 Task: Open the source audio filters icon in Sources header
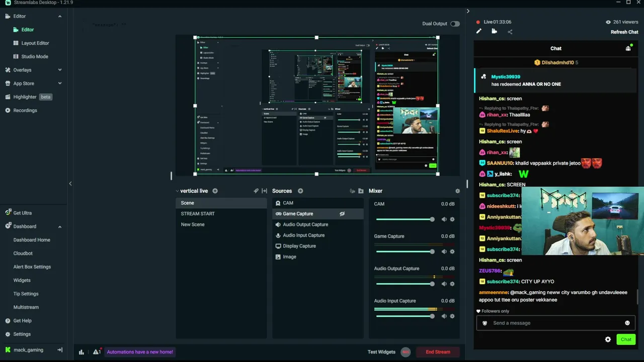point(353,191)
